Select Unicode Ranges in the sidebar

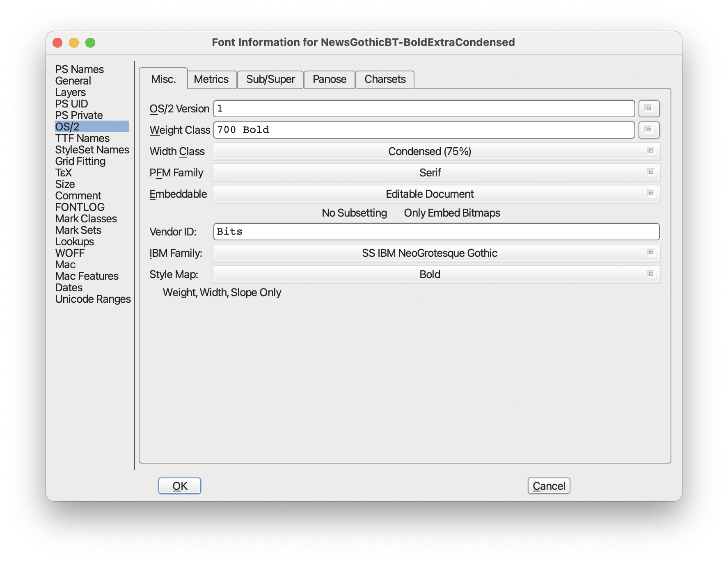[x=93, y=299]
